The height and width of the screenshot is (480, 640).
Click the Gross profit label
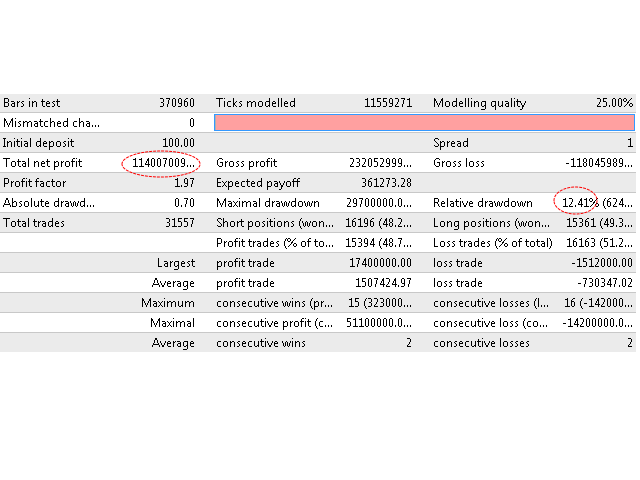pyautogui.click(x=247, y=163)
